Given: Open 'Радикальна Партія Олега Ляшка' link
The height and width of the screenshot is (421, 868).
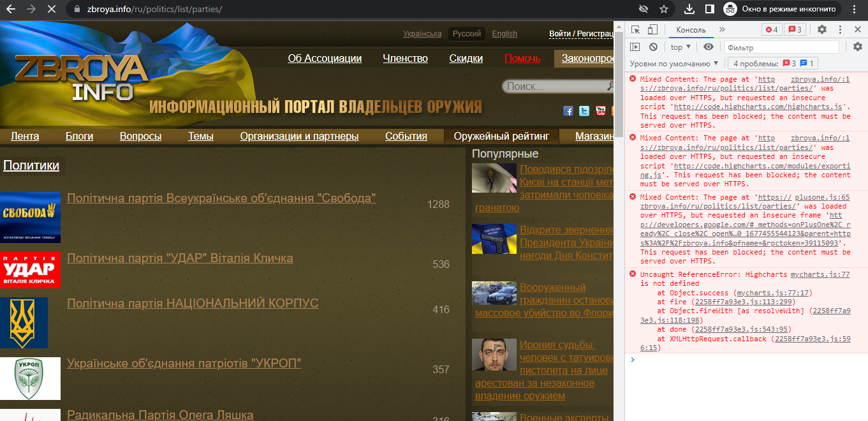Looking at the screenshot, I should pos(160,415).
